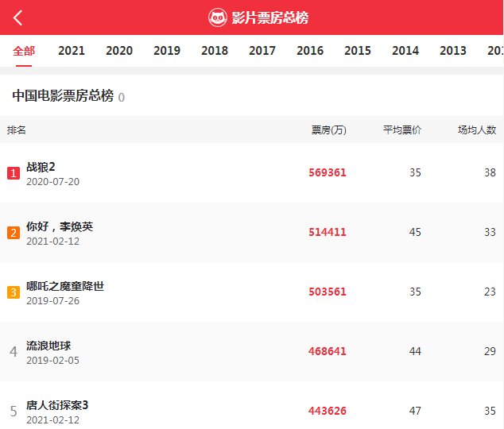Click the Maoyan cat logo icon

(x=218, y=17)
